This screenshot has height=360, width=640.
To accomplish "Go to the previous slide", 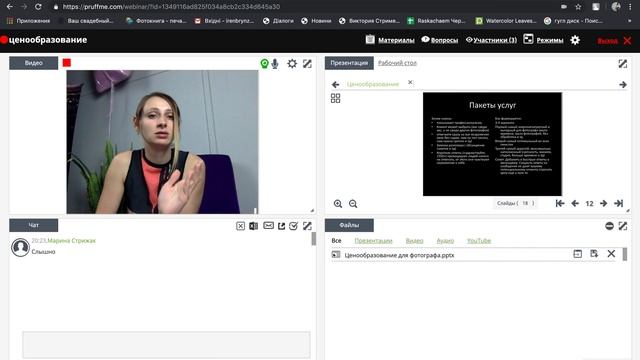I will tap(575, 203).
